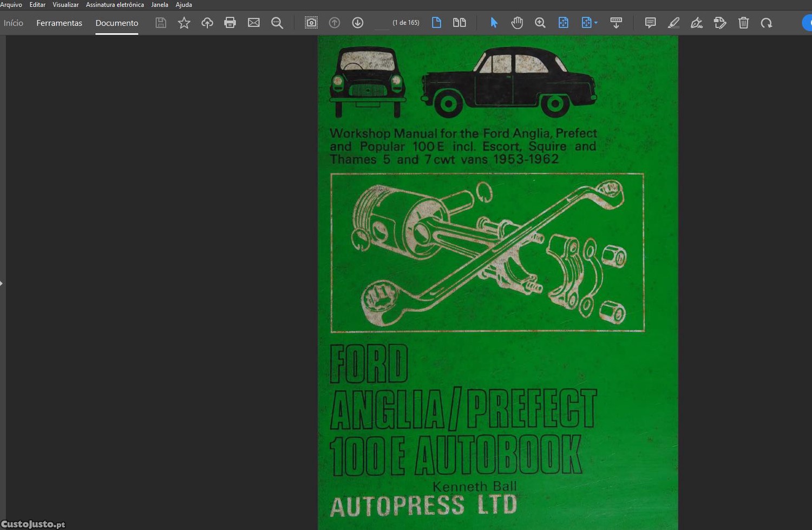Image resolution: width=812 pixels, height=530 pixels.
Task: Add a comment sticky note
Action: pyautogui.click(x=650, y=23)
